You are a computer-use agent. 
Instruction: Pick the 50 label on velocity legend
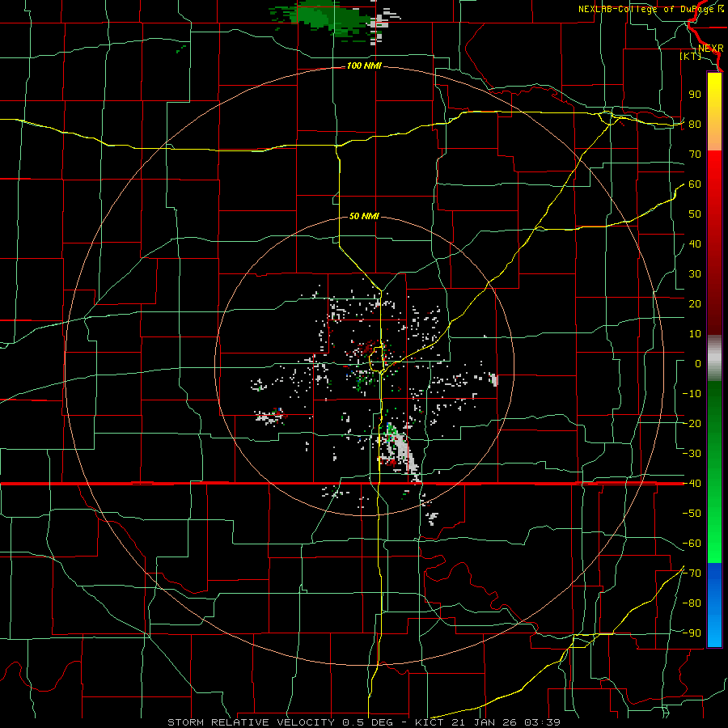pos(695,214)
